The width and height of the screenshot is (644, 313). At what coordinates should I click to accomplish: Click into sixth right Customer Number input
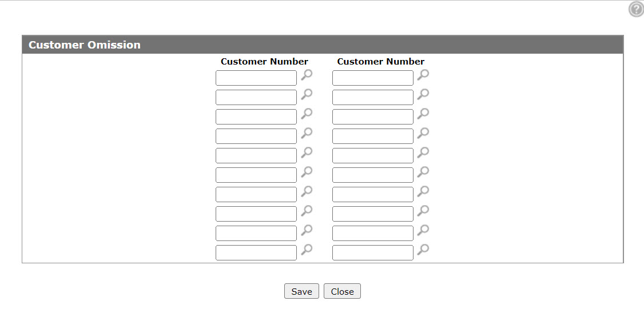(x=372, y=175)
